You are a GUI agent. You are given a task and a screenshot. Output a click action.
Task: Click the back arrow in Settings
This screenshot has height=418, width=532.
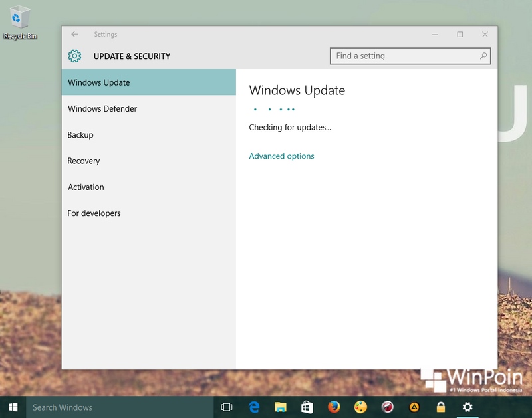[x=74, y=34]
